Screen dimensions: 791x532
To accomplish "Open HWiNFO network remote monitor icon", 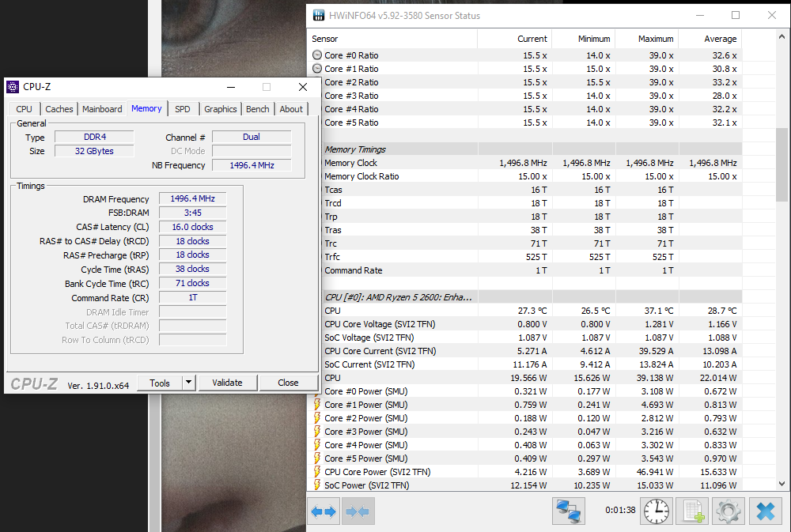I will point(569,511).
